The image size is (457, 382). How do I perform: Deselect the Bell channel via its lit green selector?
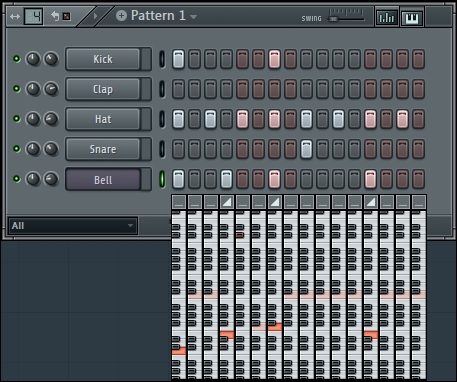(162, 179)
